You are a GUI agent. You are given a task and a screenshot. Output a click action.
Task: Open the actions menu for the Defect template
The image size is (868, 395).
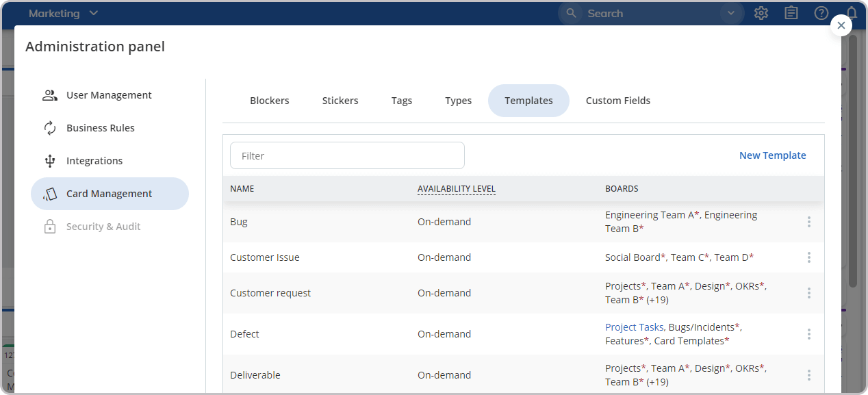[809, 334]
